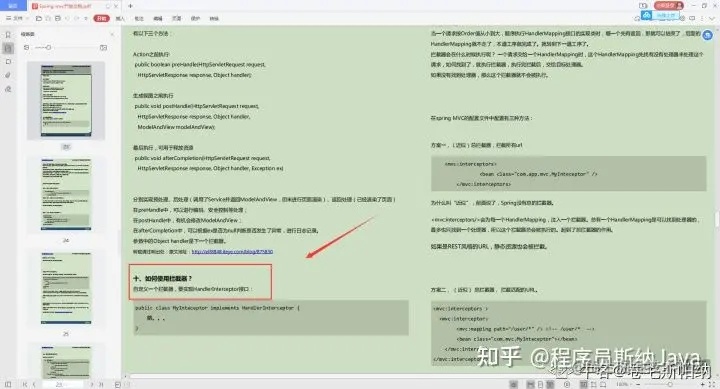Open the blog hyperlink in reference line
This screenshot has width=720, height=389.
(232, 252)
